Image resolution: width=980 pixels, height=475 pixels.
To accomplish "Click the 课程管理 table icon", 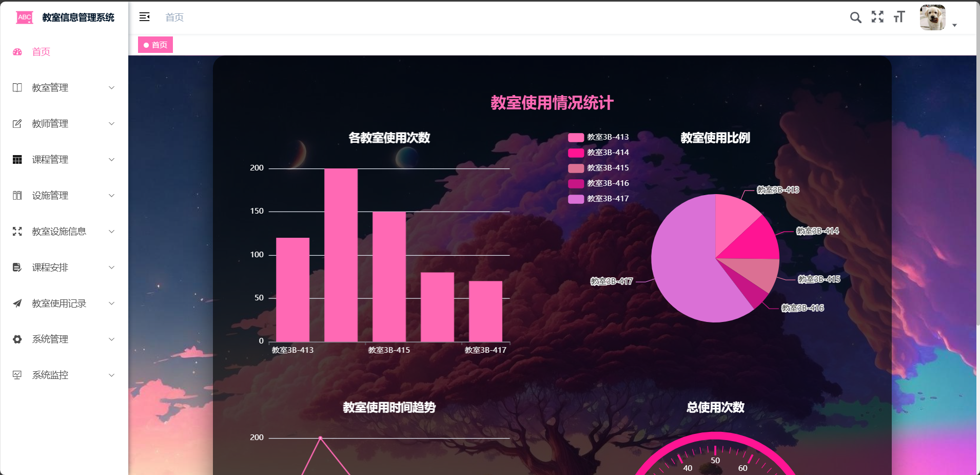I will (17, 160).
